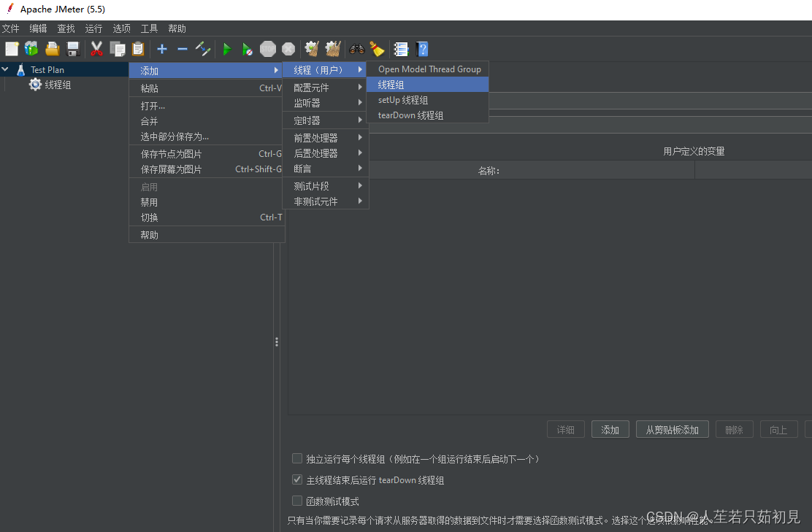Open the 选项 menu

[x=122, y=28]
